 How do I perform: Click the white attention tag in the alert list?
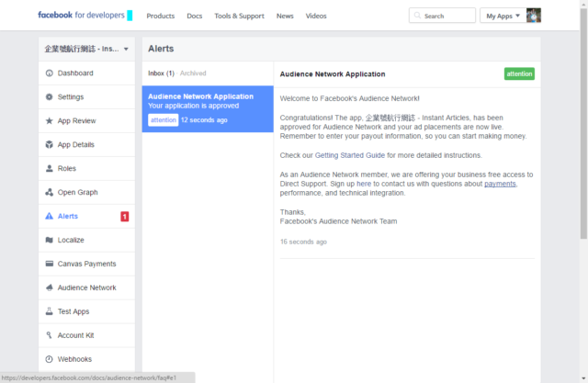point(164,120)
